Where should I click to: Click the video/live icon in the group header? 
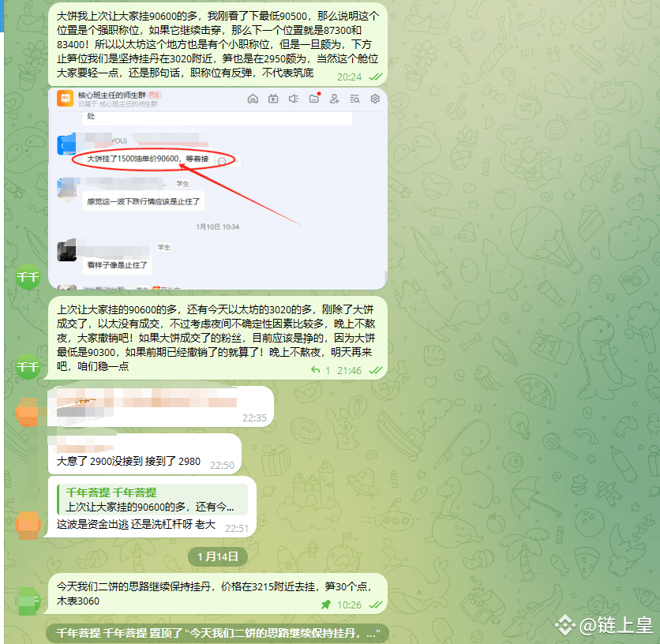click(273, 99)
